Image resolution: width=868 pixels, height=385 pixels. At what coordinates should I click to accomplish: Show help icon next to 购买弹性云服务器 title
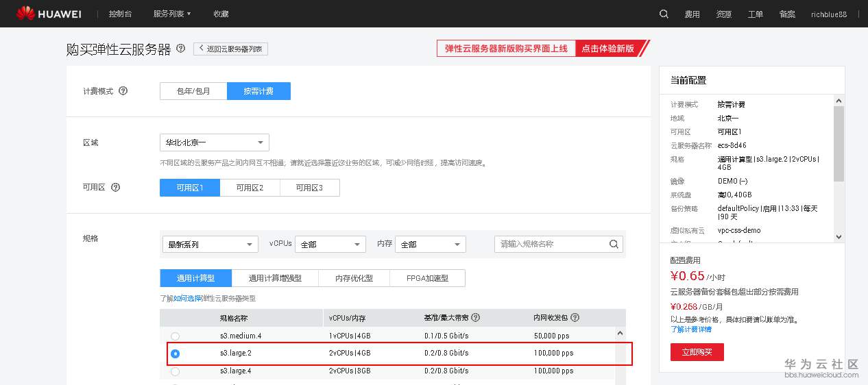181,49
